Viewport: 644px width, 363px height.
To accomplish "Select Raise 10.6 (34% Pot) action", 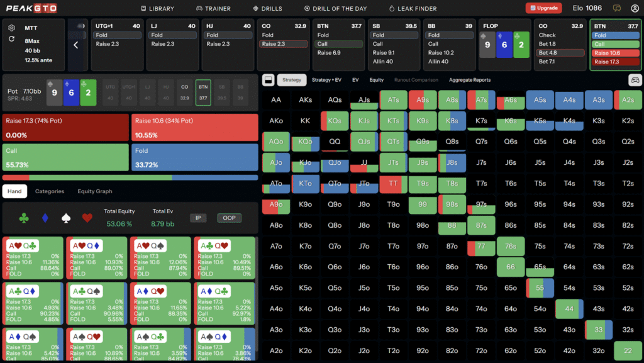I will pyautogui.click(x=194, y=127).
